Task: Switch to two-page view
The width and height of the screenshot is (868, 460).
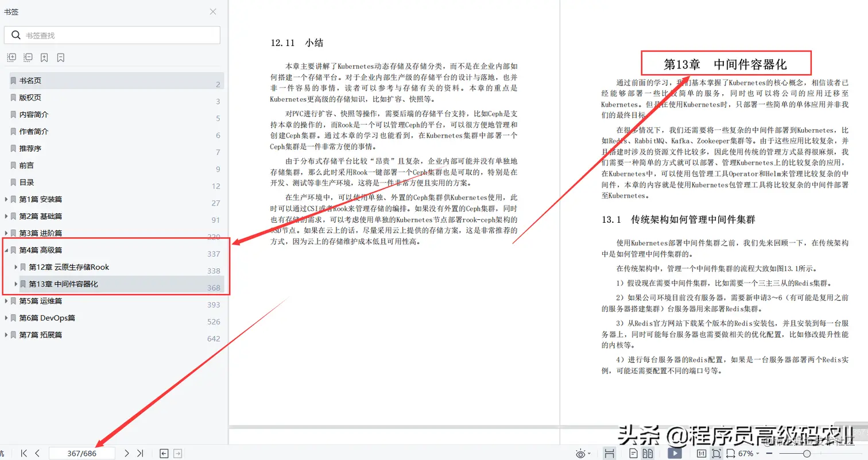Action: 649,454
